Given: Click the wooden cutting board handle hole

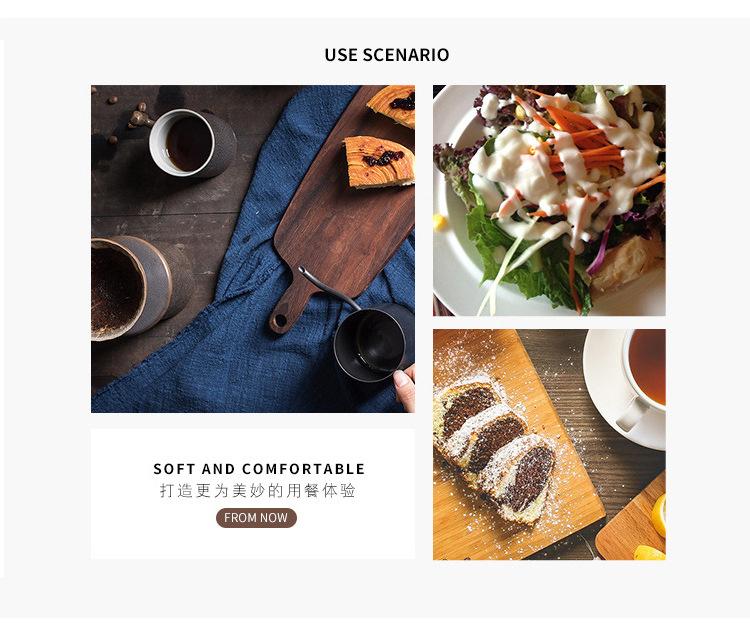Looking at the screenshot, I should 280,321.
